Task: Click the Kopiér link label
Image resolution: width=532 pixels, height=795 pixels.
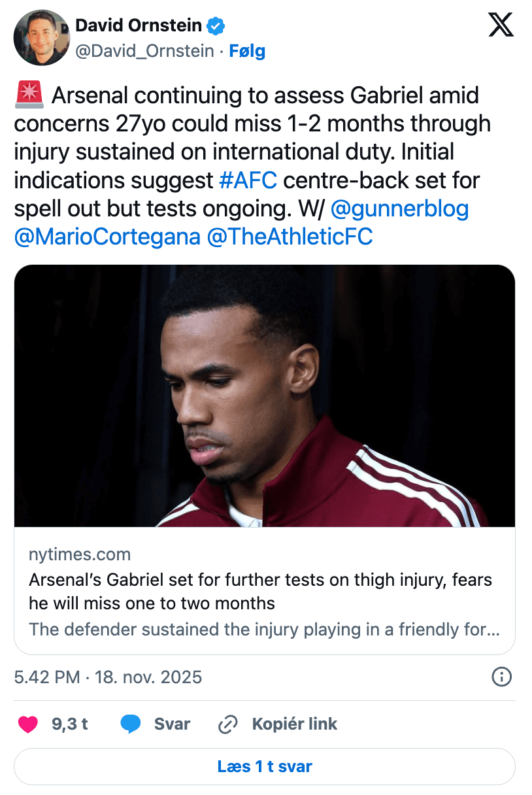Action: [x=295, y=724]
